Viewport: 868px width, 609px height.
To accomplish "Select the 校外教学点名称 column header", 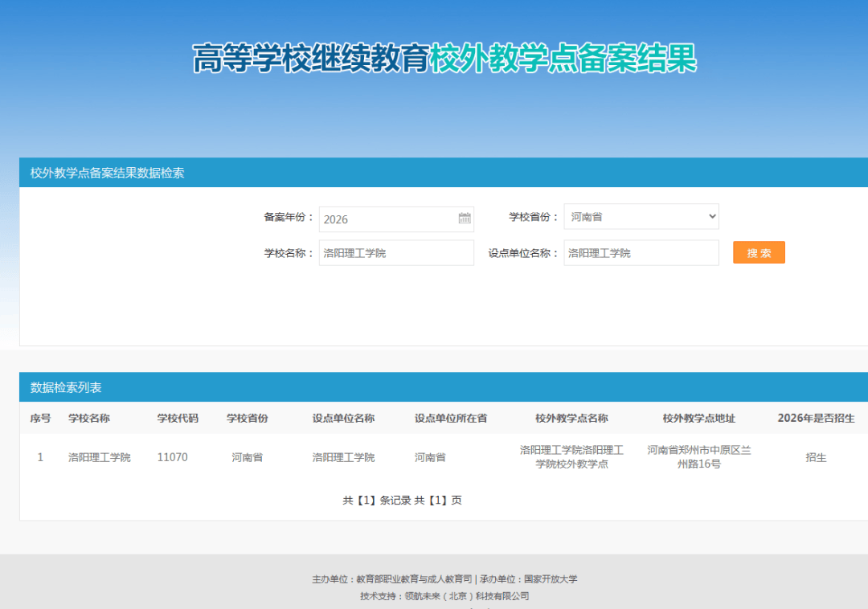I will [x=572, y=418].
